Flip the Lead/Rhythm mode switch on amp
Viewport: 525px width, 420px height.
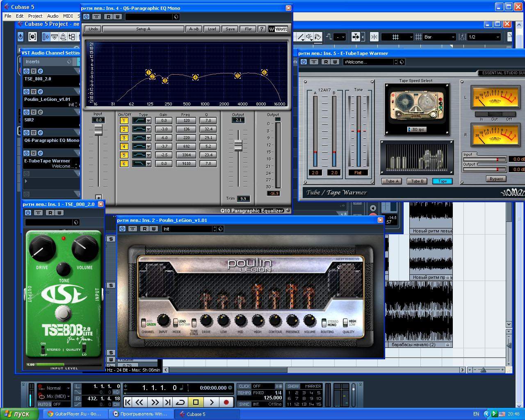176,323
